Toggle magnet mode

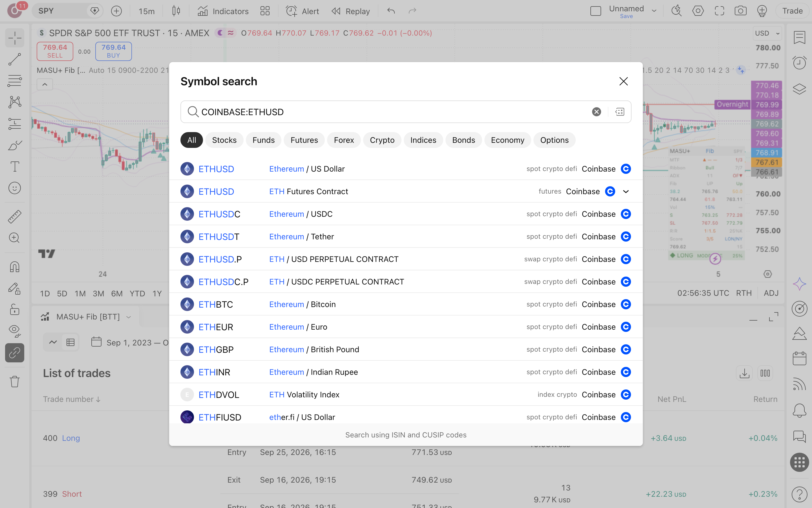click(14, 267)
